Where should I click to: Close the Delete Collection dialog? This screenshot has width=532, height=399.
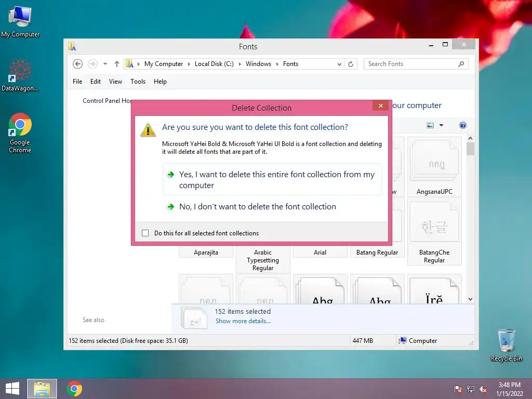381,106
